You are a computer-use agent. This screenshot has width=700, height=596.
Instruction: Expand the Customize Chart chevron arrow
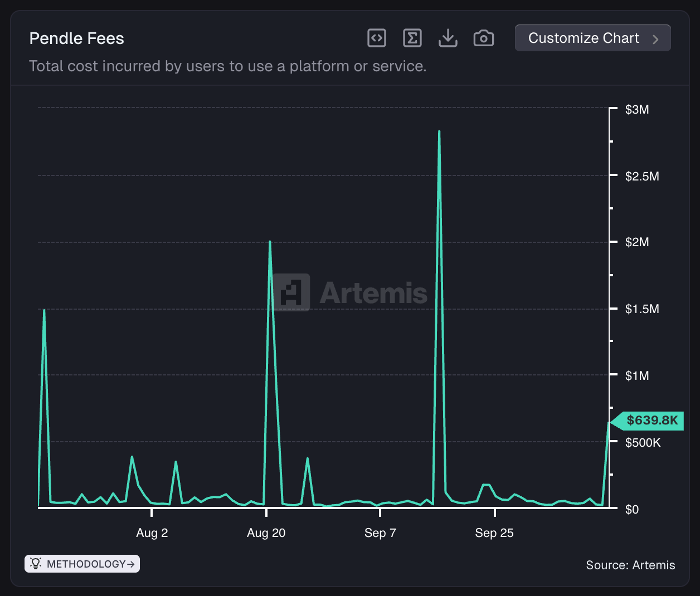pos(655,39)
